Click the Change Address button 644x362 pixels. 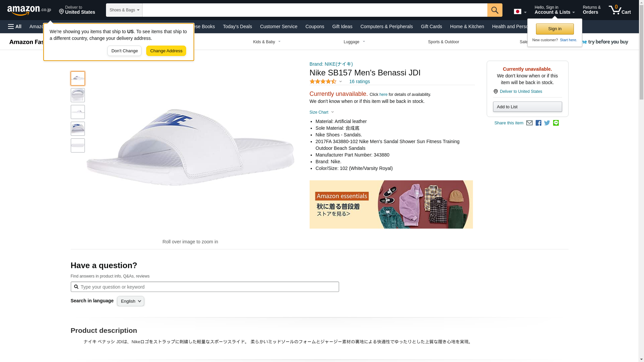[166, 51]
